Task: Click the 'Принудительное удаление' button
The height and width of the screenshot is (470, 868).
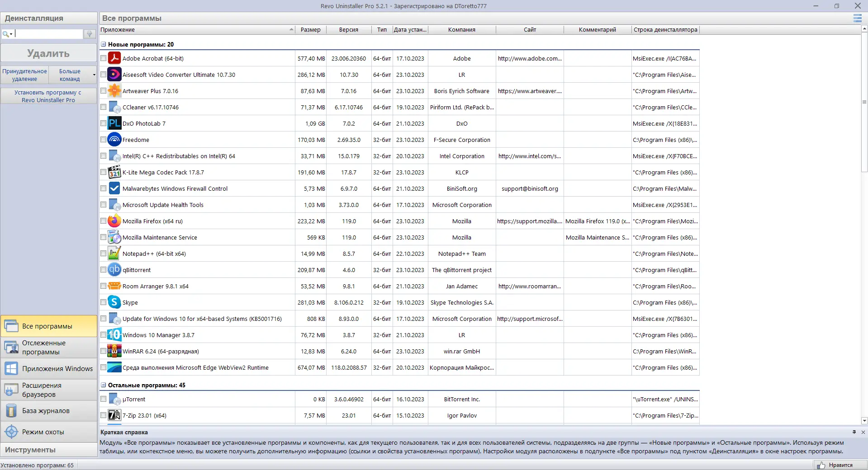Action: click(24, 75)
